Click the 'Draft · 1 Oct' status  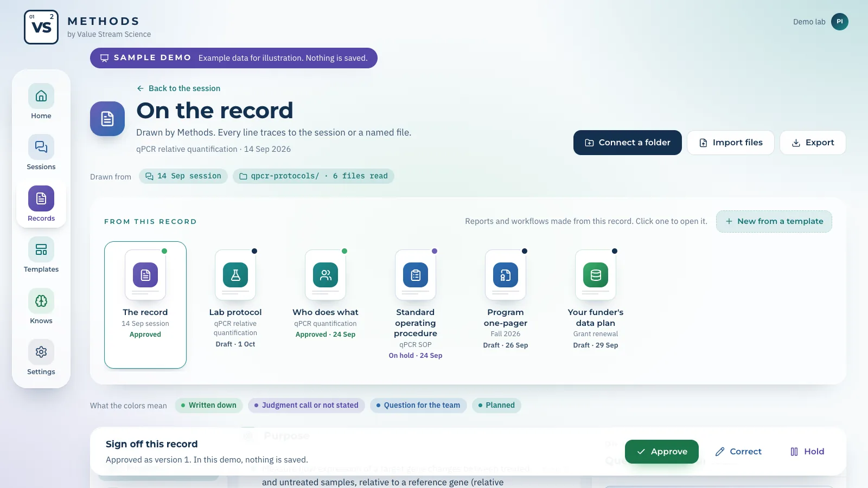[235, 344]
